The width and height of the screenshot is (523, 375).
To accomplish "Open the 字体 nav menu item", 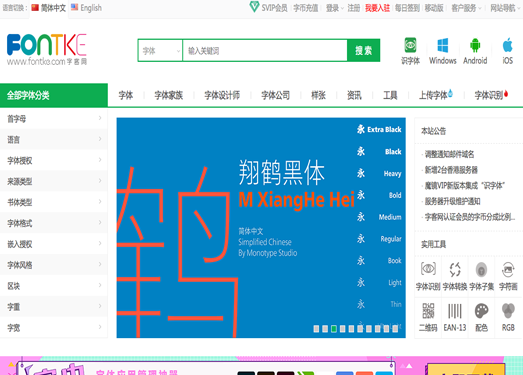I will (126, 95).
